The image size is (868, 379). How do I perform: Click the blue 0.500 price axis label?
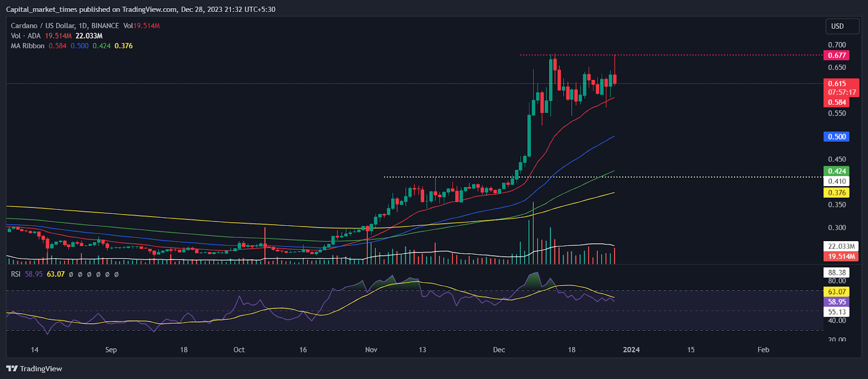click(x=836, y=137)
